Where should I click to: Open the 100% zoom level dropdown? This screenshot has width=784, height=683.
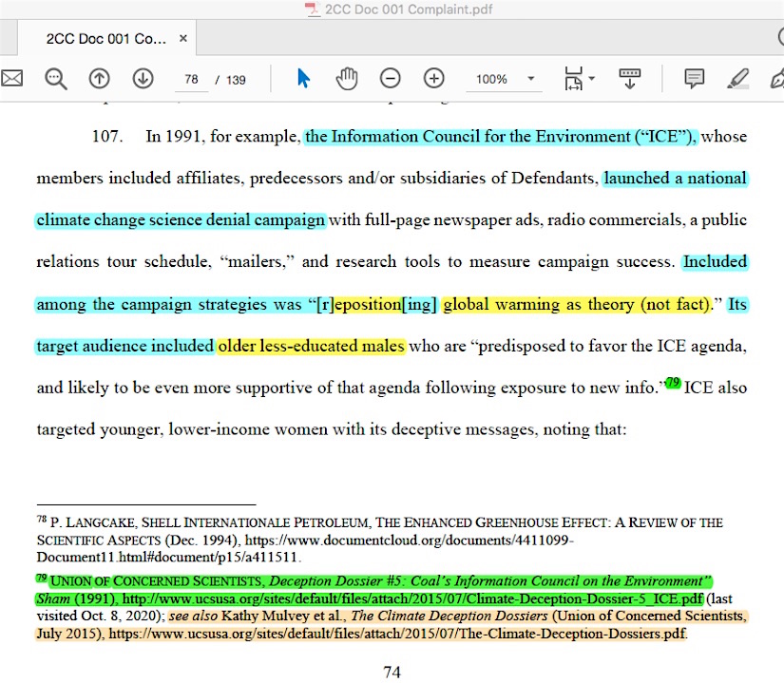click(x=531, y=79)
